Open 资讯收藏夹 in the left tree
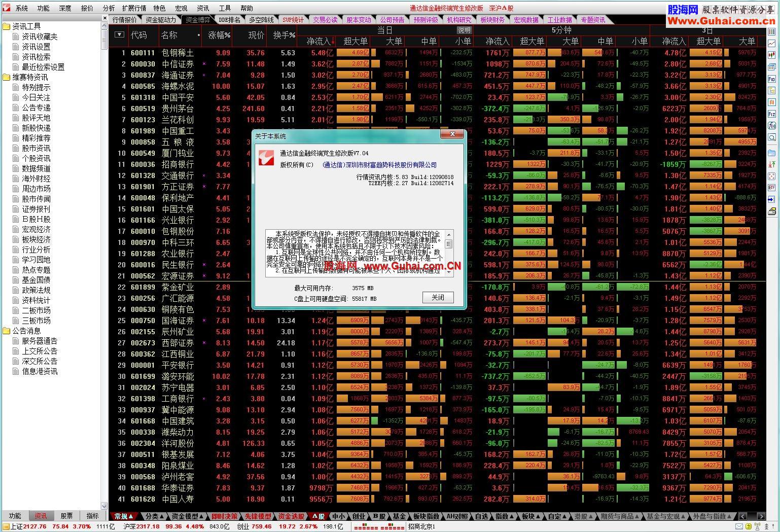The height and width of the screenshot is (532, 780). [x=40, y=37]
